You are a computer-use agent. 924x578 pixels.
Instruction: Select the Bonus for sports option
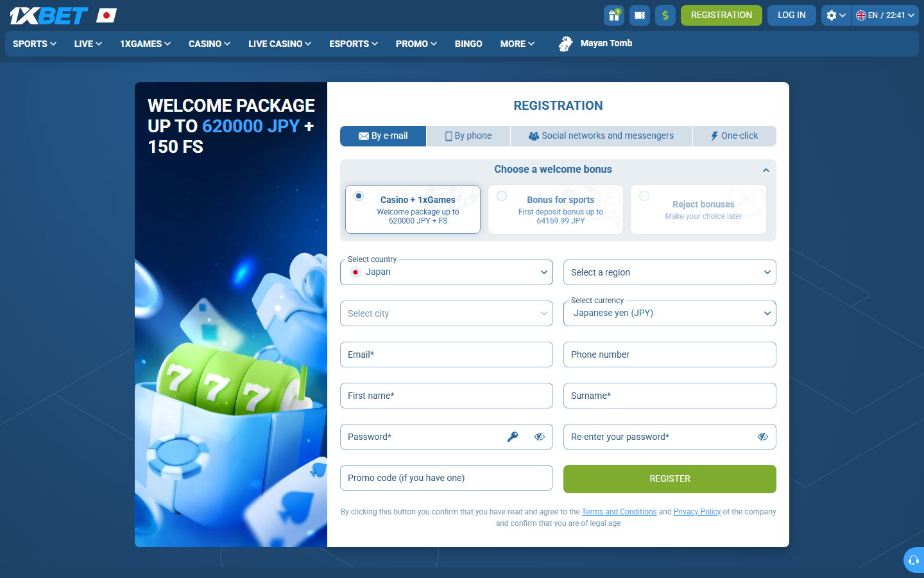556,209
